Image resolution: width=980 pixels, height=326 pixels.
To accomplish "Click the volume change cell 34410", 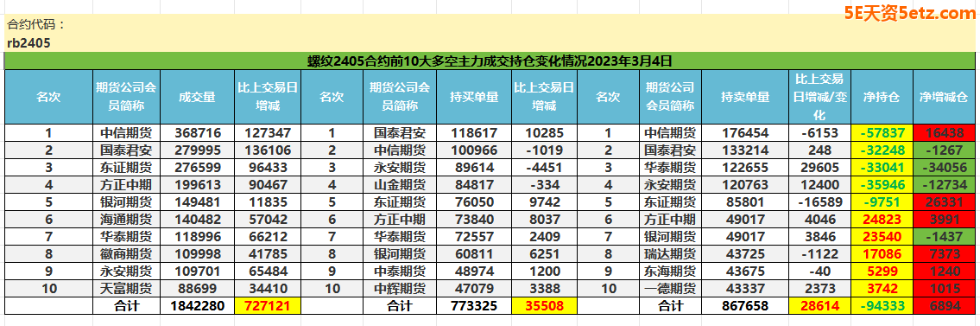I will tap(268, 289).
